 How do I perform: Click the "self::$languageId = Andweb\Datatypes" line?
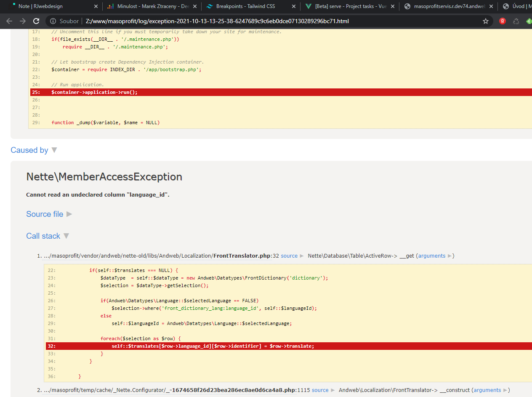202,323
